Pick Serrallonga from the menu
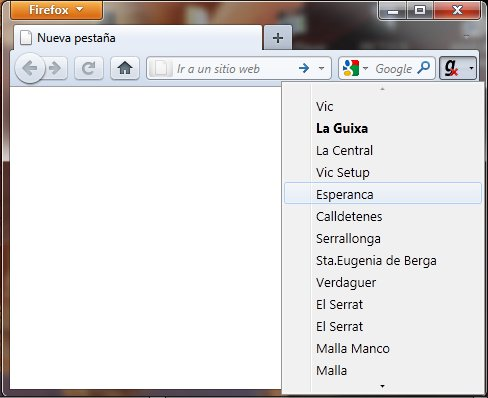488x398 pixels. (x=383, y=239)
